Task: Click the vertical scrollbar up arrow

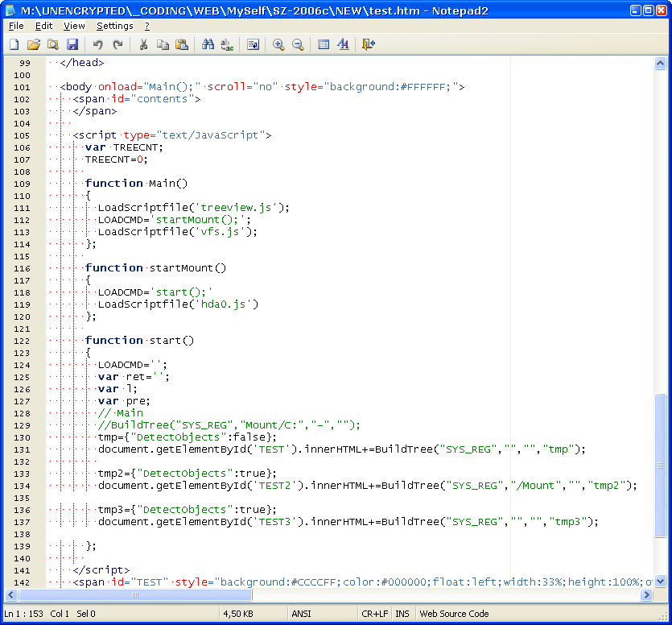Action: pyautogui.click(x=661, y=64)
